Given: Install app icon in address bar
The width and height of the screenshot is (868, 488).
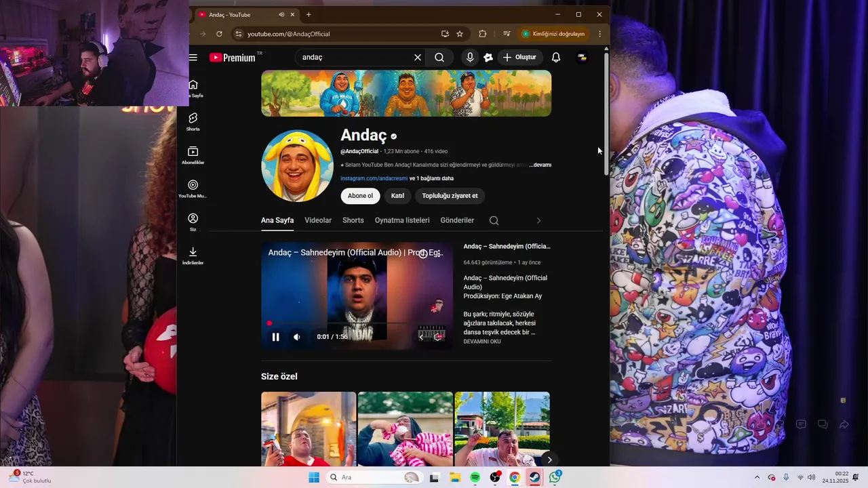Looking at the screenshot, I should pos(445,34).
